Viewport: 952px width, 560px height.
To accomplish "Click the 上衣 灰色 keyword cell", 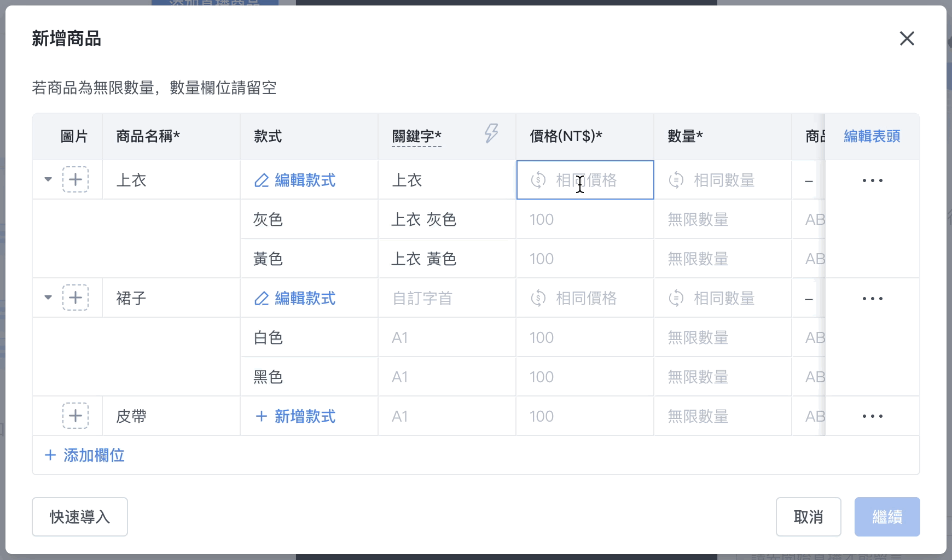I will (x=447, y=219).
